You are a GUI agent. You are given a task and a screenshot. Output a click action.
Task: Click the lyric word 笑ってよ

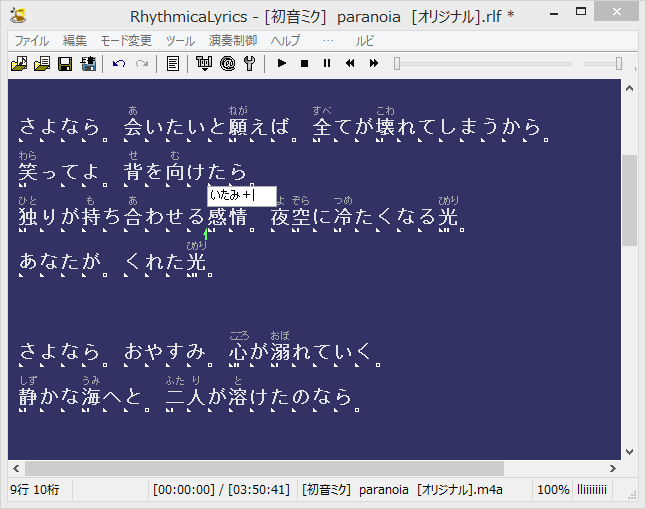tap(59, 171)
